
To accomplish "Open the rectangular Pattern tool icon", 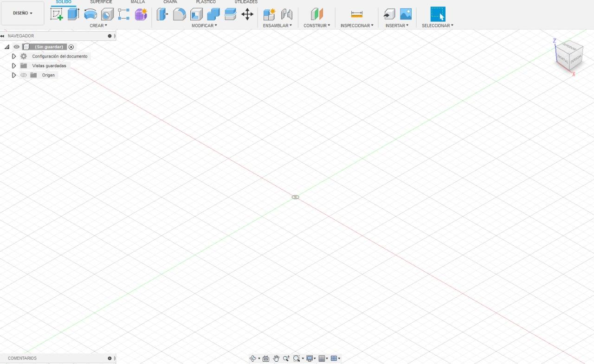I will click(123, 14).
